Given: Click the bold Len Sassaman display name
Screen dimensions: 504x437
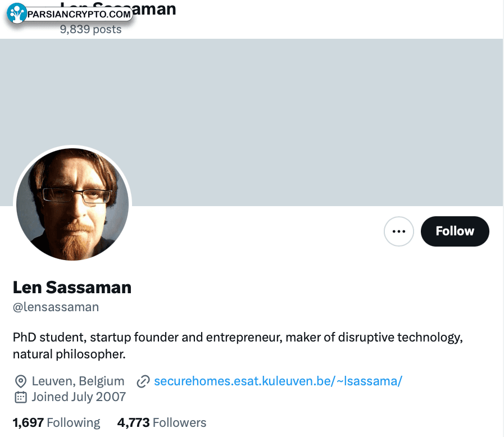Looking at the screenshot, I should click(x=72, y=288).
